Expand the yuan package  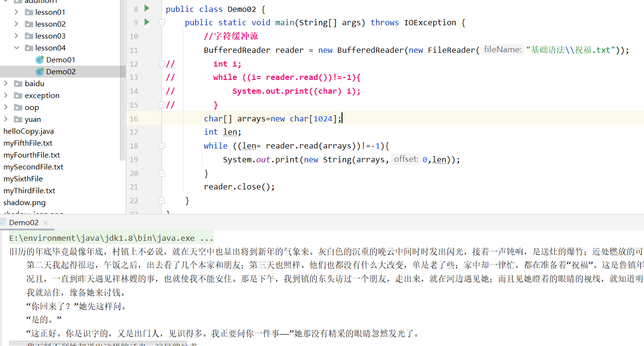click(x=6, y=119)
